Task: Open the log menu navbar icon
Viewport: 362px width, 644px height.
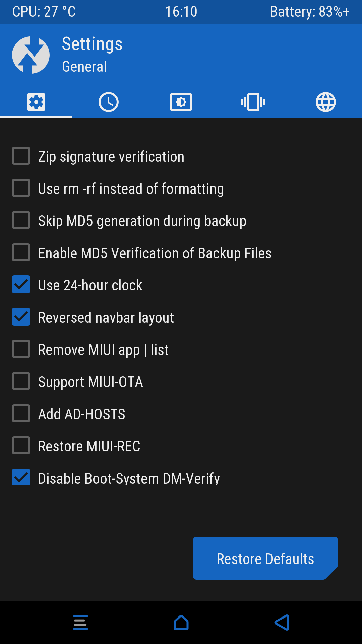Action: (x=80, y=623)
